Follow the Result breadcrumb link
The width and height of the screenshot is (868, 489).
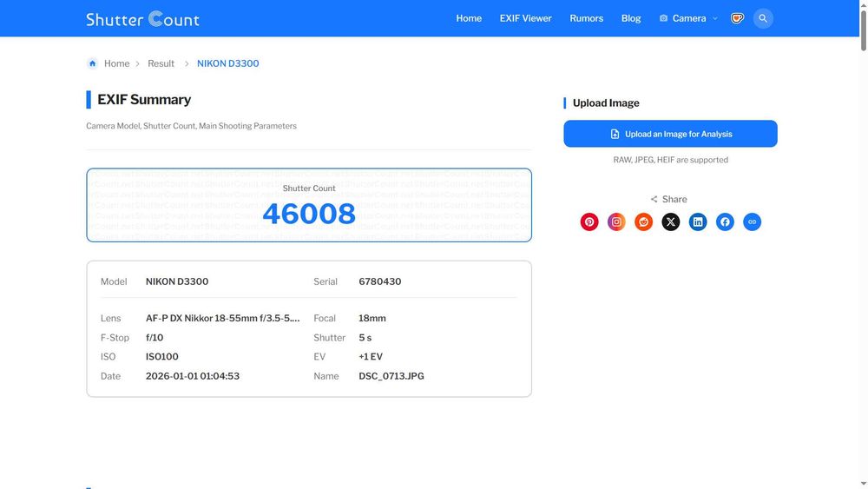click(x=161, y=63)
